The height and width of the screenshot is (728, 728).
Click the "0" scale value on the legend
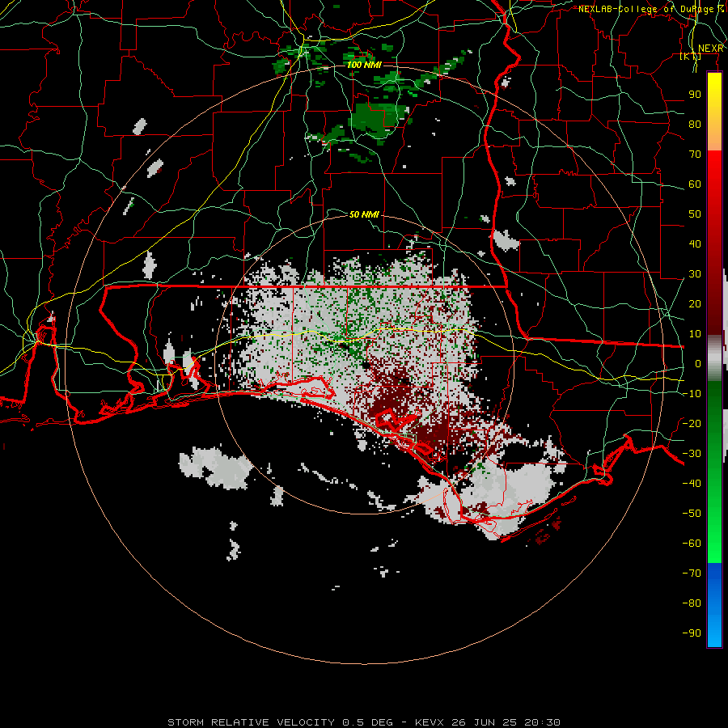[x=698, y=364]
